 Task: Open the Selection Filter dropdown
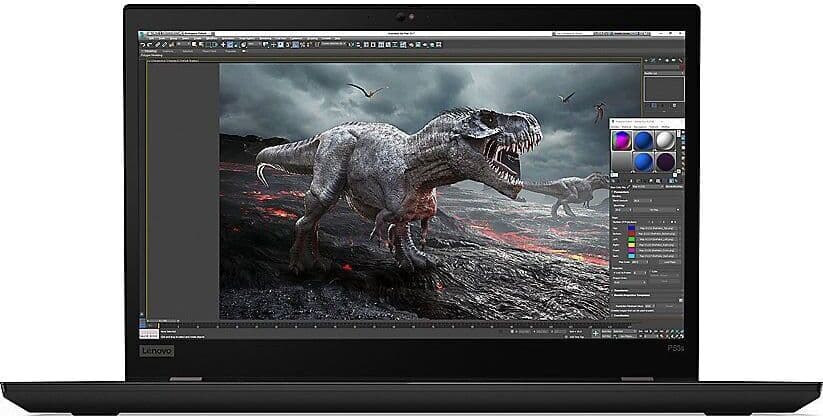[x=184, y=45]
